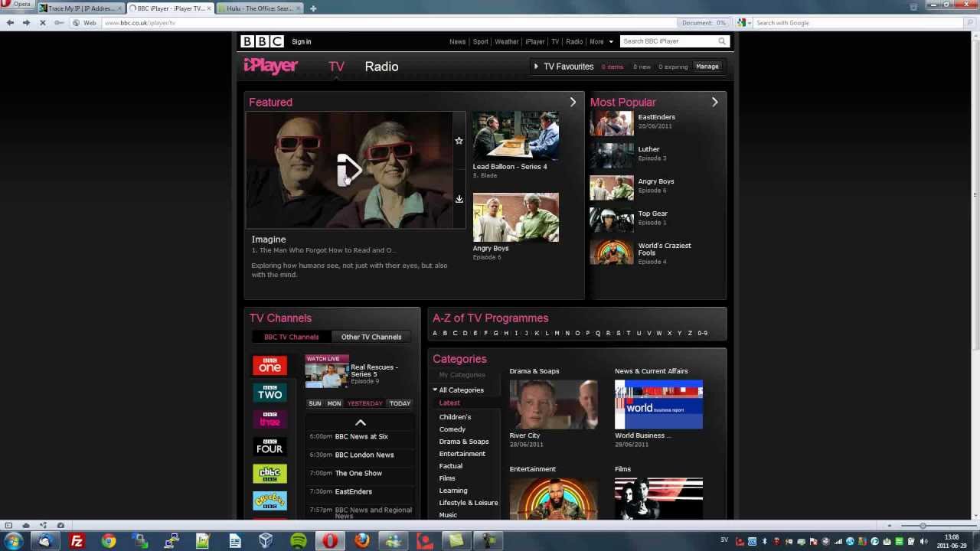Open Lead Balloon - Series 4 thumbnail
Viewport: 980px width, 551px height.
[x=515, y=135]
